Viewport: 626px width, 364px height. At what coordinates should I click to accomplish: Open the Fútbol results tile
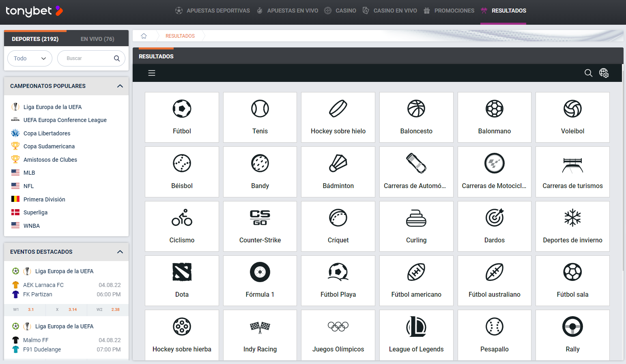[x=182, y=117]
